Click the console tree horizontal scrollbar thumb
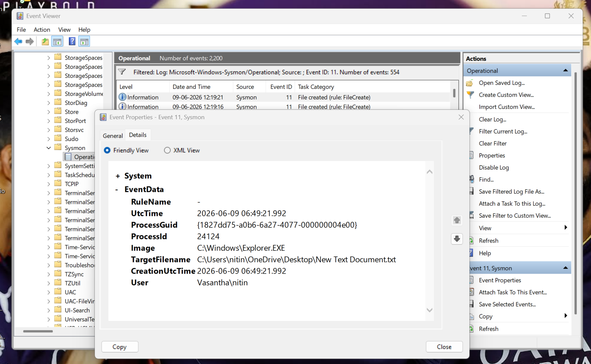The width and height of the screenshot is (591, 364). pyautogui.click(x=38, y=331)
